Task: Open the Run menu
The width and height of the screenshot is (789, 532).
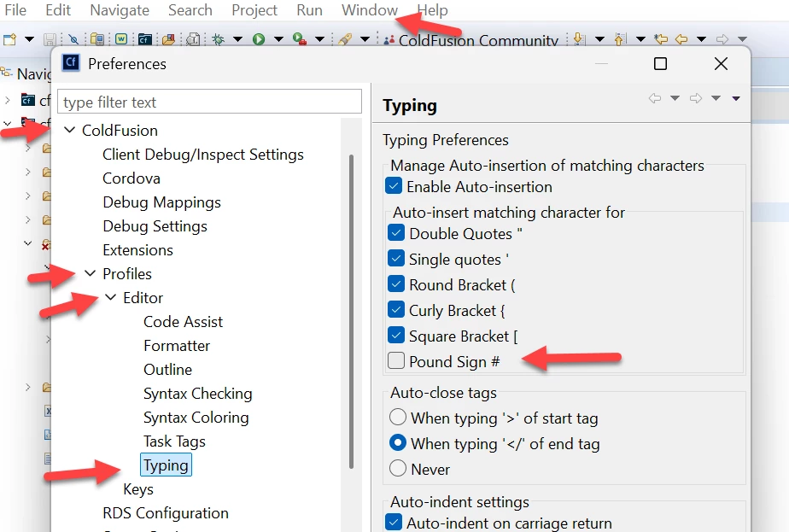Action: click(309, 10)
